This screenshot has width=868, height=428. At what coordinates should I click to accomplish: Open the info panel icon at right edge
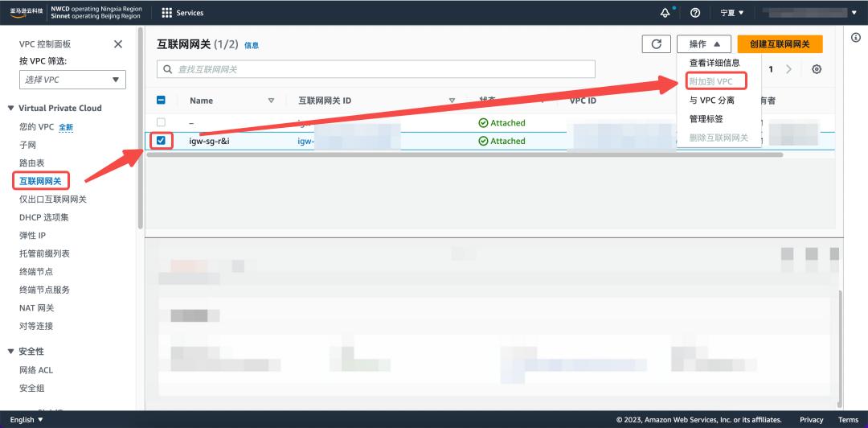click(856, 37)
